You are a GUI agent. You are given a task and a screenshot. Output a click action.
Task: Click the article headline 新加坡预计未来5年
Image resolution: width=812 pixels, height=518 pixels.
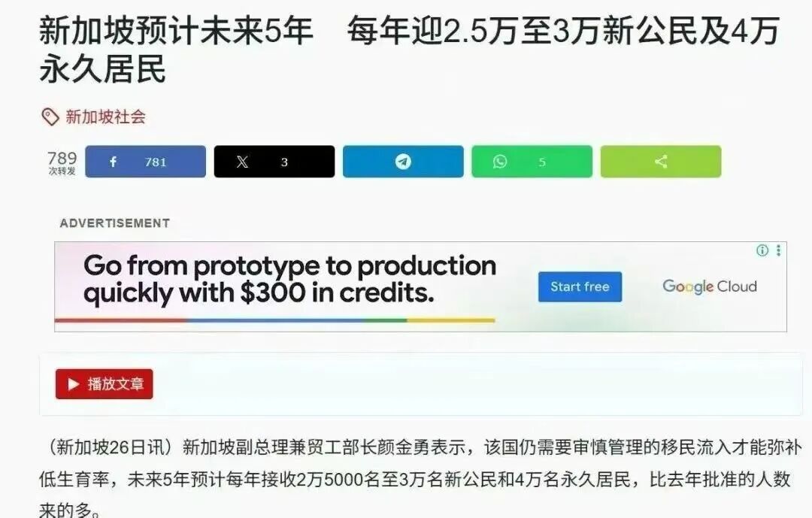[176, 30]
